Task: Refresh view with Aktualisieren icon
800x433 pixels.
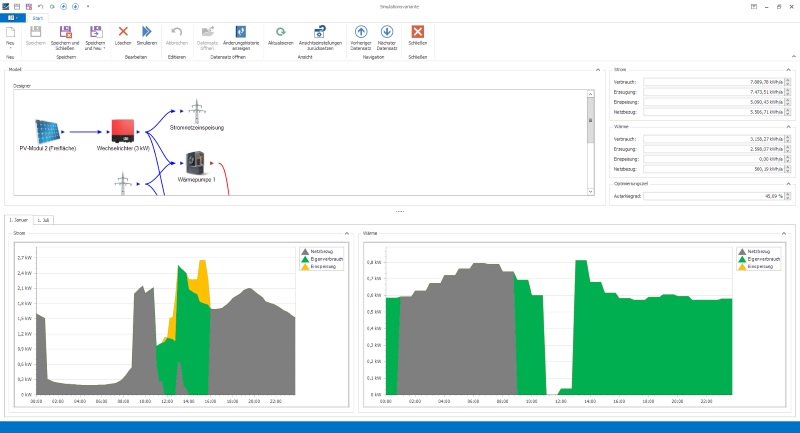Action: tap(281, 34)
